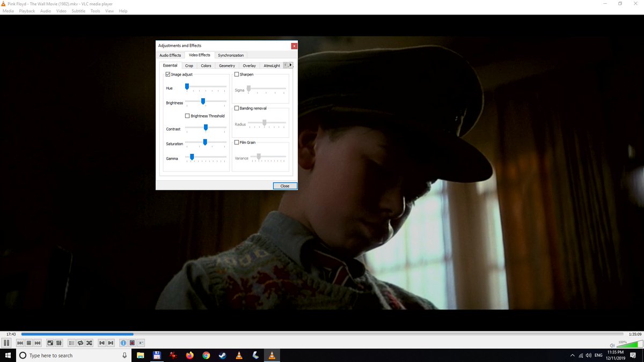This screenshot has height=362, width=644.
Task: Enable the Brightness Threshold checkbox
Action: click(187, 116)
